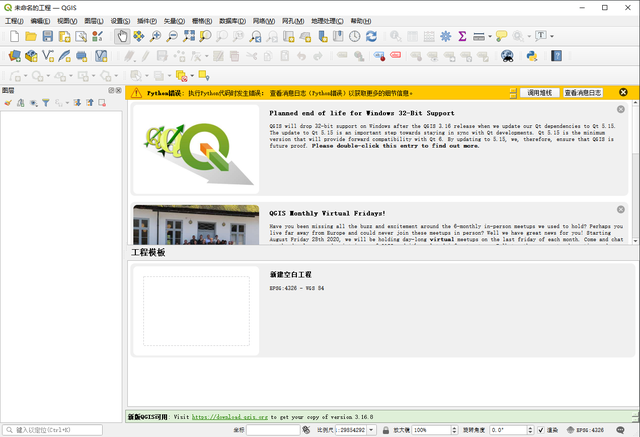This screenshot has width=640, height=437.
Task: Click the Zoom to Selection icon
Action: pyautogui.click(x=205, y=36)
